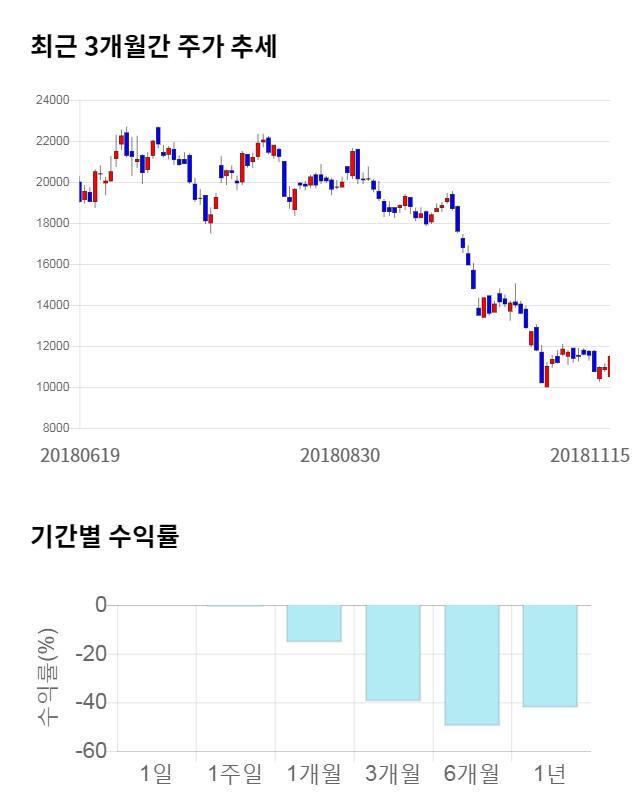Viewport: 640px width, 810px height.
Task: Click the 16000 price axis label
Action: [x=52, y=264]
